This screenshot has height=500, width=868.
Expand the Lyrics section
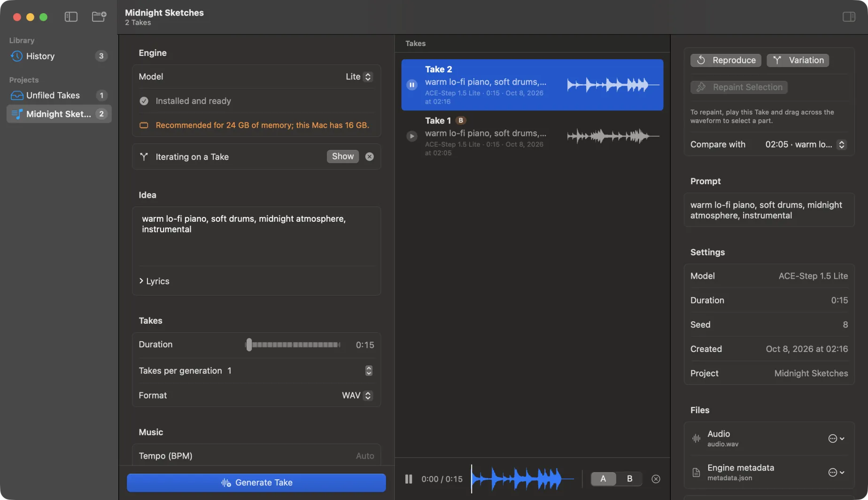154,281
